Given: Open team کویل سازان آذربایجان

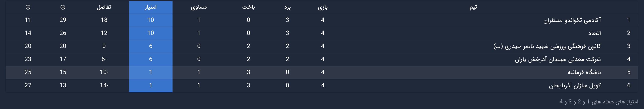Looking at the screenshot, I should [x=575, y=85].
